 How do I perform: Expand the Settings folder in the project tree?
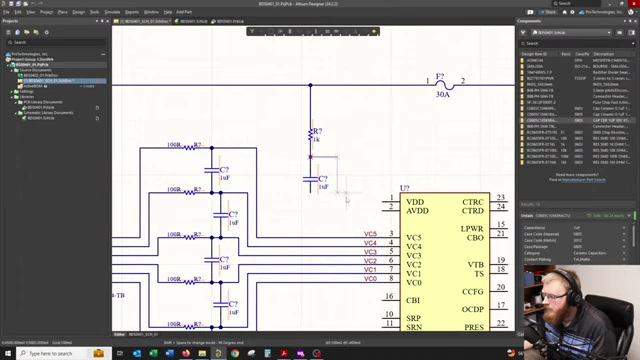[x=12, y=92]
